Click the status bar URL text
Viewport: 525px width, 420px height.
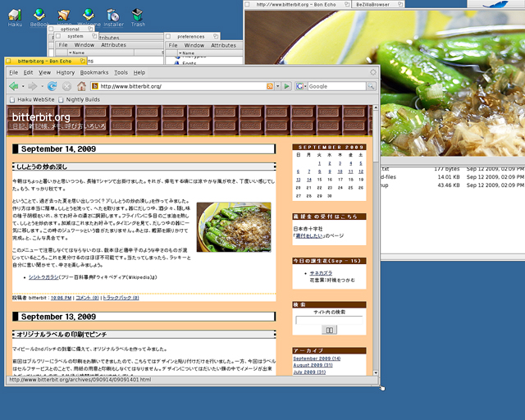pyautogui.click(x=80, y=380)
